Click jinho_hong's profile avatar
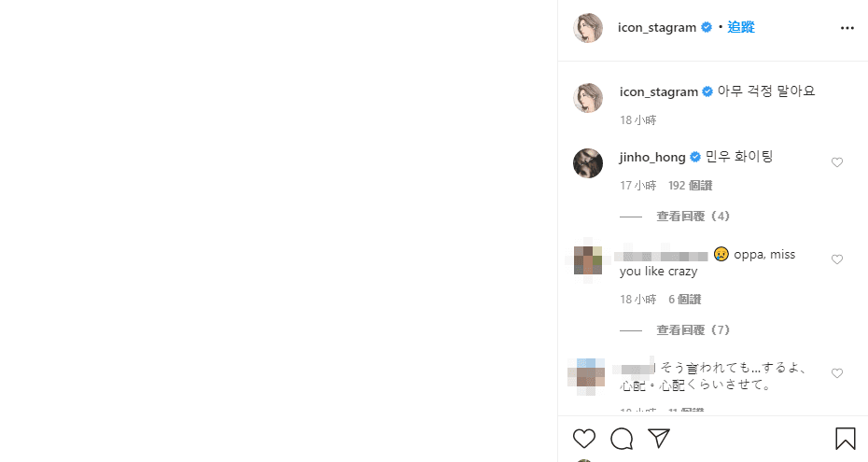This screenshot has width=868, height=462. (x=588, y=163)
